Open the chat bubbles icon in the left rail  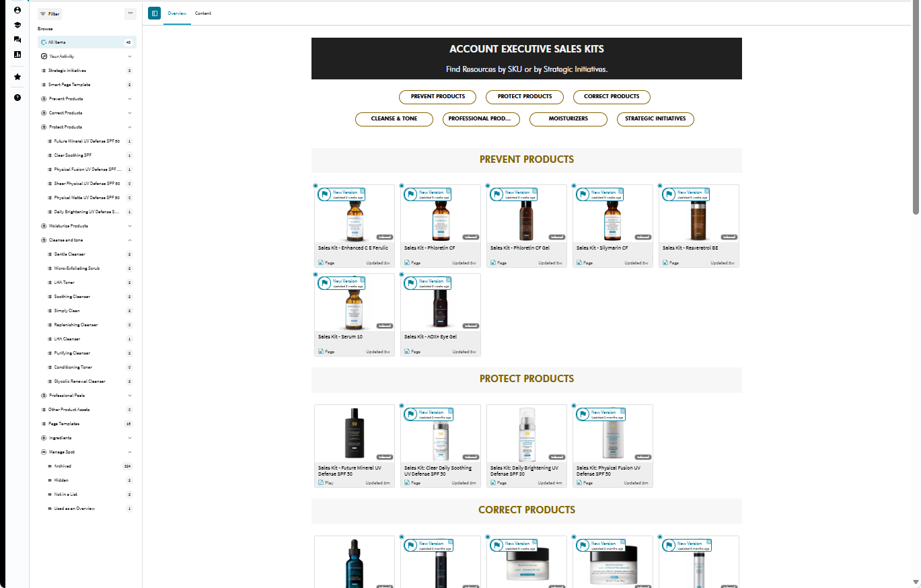pos(17,40)
